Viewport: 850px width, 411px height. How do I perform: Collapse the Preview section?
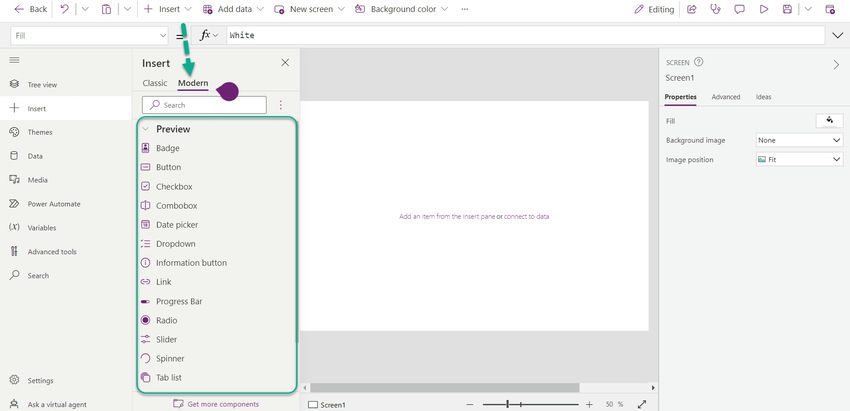click(x=145, y=129)
